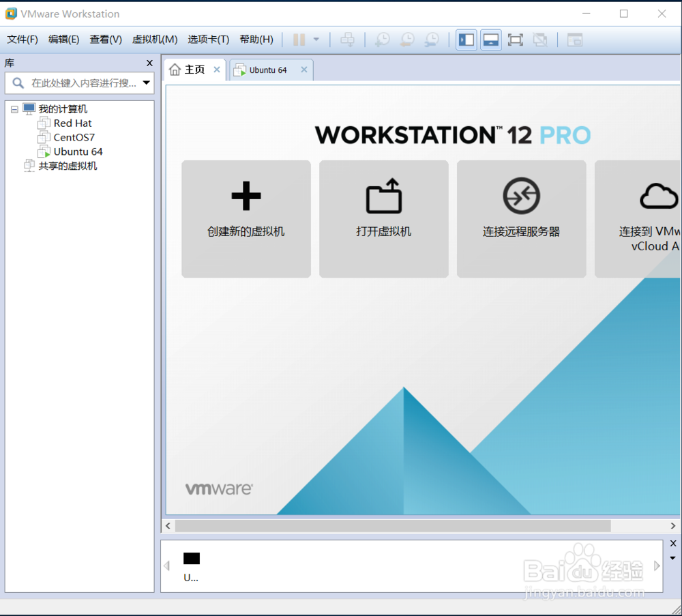
Task: Click the VMware Workstation title bar app icon
Action: (10, 14)
